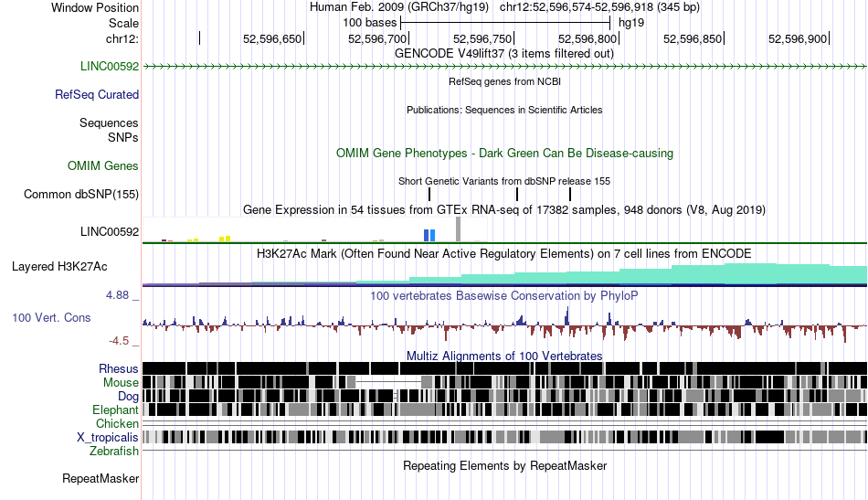Click the first dbSNP variant tick mark

pyautogui.click(x=429, y=195)
